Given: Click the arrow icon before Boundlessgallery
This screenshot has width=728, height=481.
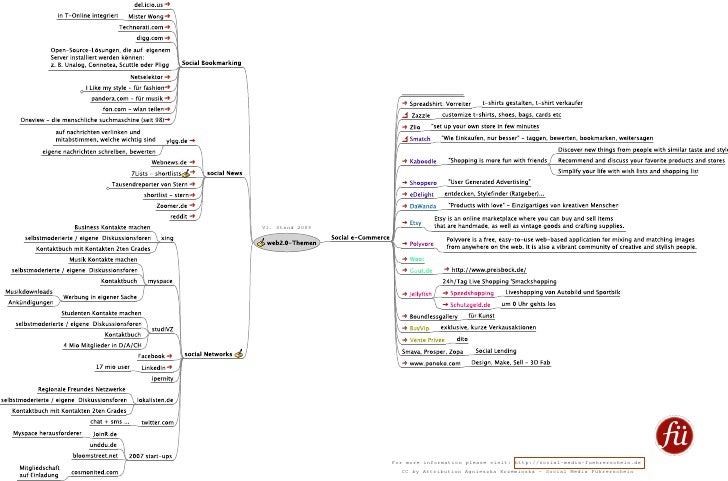Looking at the screenshot, I should (404, 316).
